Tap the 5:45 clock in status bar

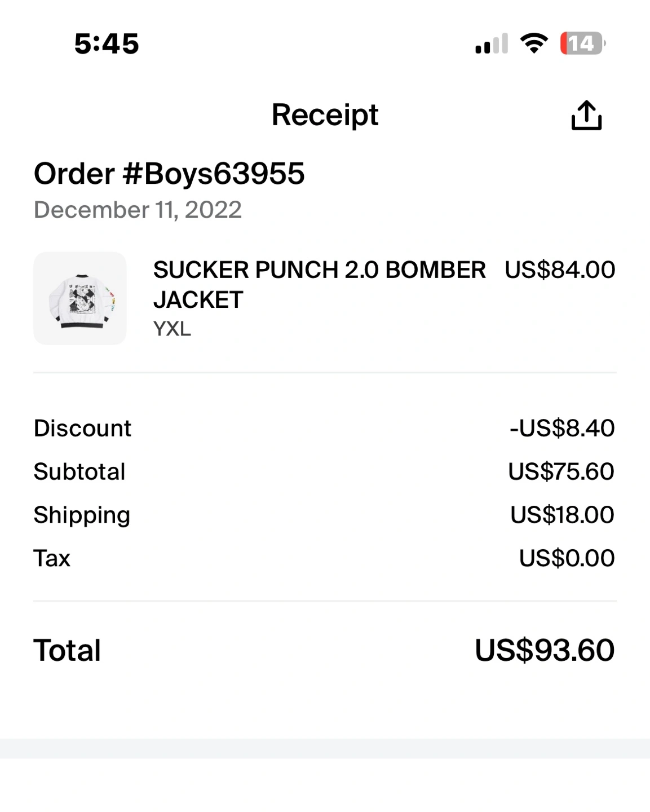click(x=107, y=43)
